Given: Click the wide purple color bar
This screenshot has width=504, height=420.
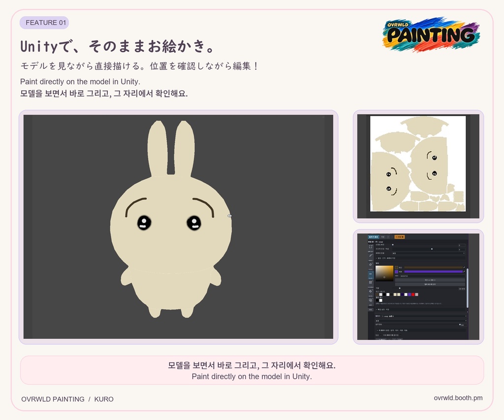Looking at the screenshot, I should pyautogui.click(x=433, y=272).
